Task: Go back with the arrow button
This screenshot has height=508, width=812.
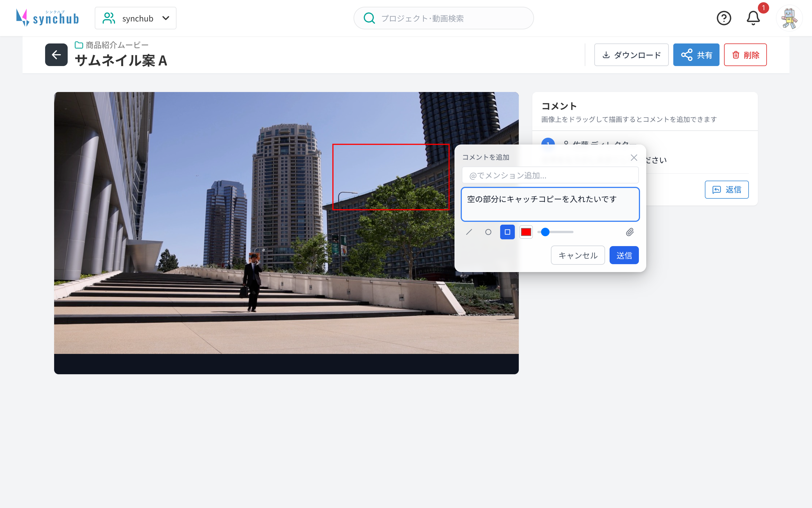Action: 56,55
